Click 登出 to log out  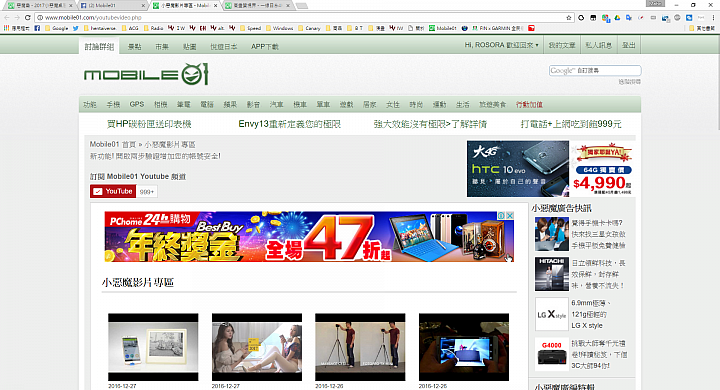(x=629, y=45)
